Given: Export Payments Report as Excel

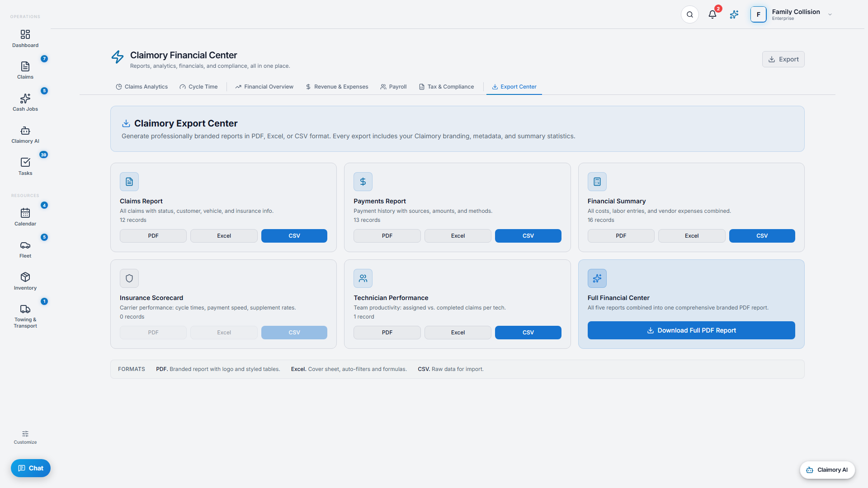Looking at the screenshot, I should click(x=458, y=236).
